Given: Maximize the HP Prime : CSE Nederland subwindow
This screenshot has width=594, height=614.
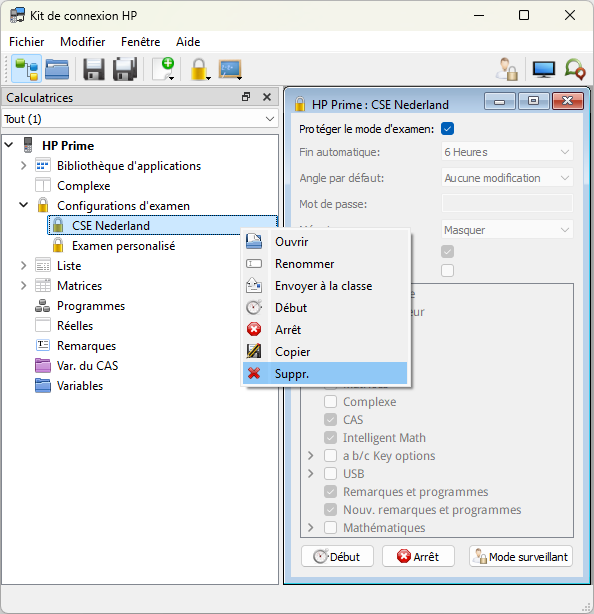Looking at the screenshot, I should (533, 101).
